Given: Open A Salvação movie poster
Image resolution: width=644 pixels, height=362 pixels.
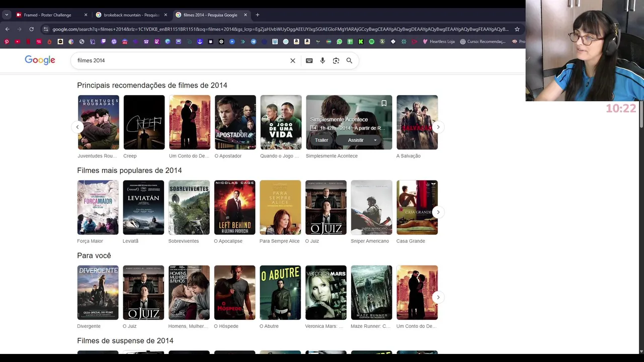Looking at the screenshot, I should (417, 122).
